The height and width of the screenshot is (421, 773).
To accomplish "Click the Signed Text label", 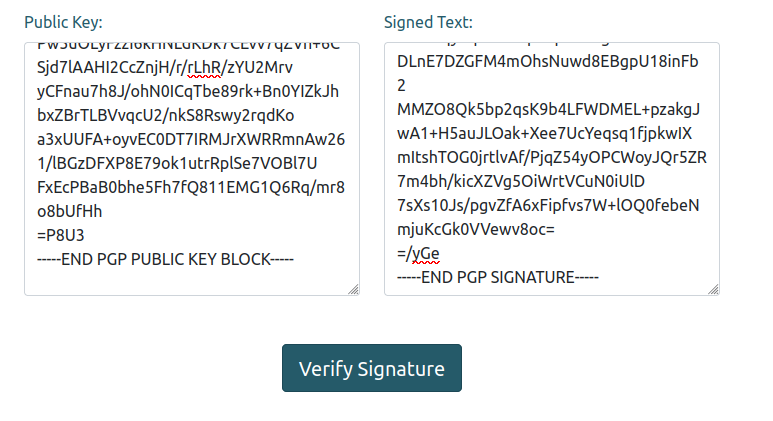I will (428, 22).
